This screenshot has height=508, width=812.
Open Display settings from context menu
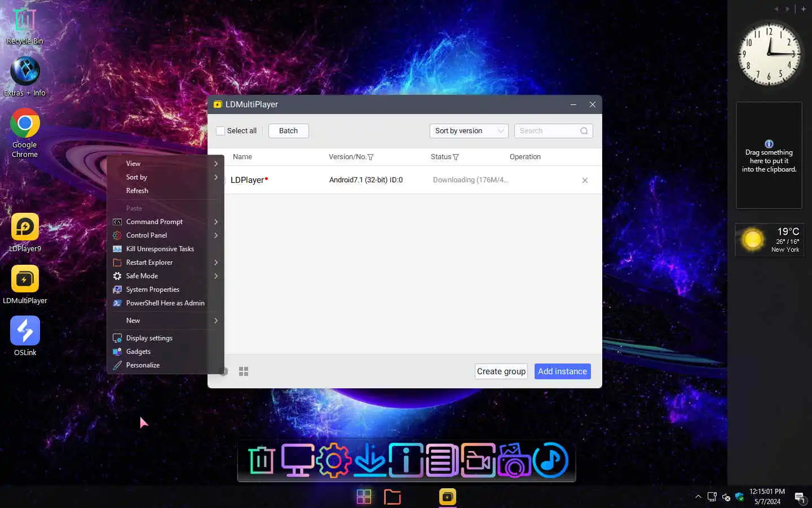coord(165,338)
